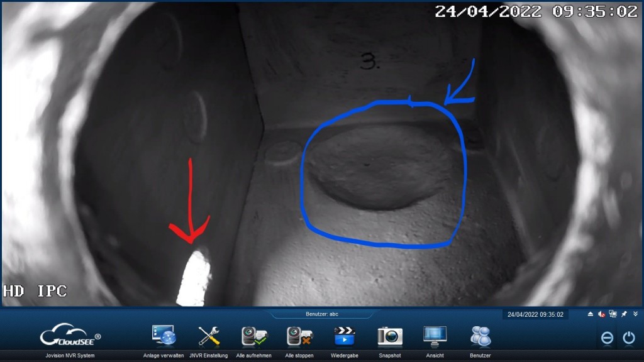Click the Jovision NVR System label
Image resolution: width=644 pixels, height=362 pixels.
(70, 356)
